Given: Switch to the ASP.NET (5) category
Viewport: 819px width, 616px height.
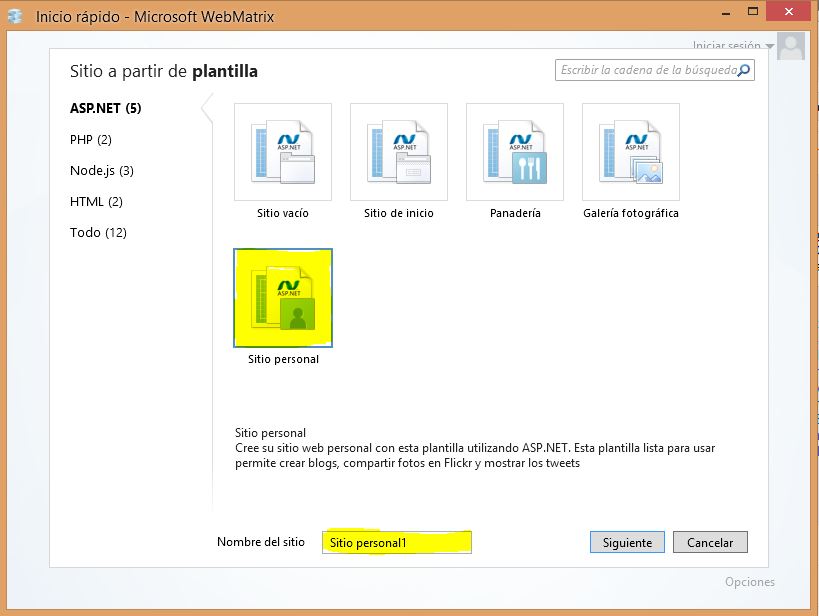Looking at the screenshot, I should pos(106,108).
